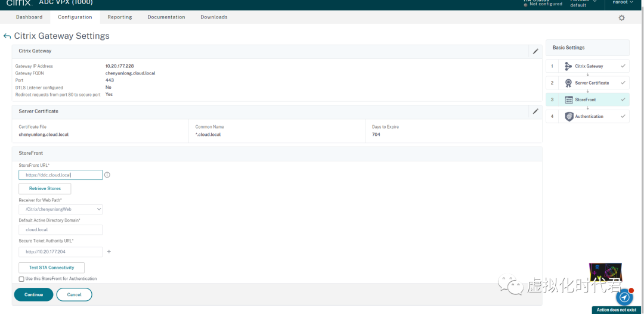
Task: Click the Days to Expire value 704
Action: (x=376, y=134)
